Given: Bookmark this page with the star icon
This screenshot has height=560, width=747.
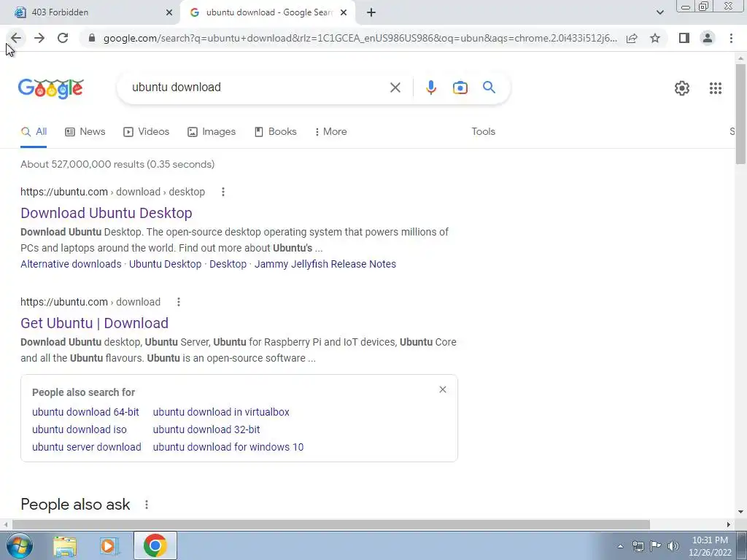Looking at the screenshot, I should [x=655, y=38].
